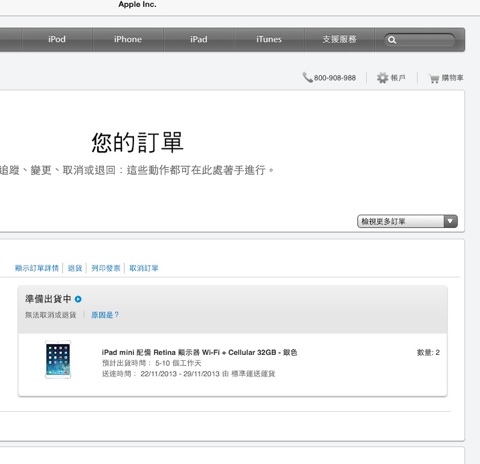
Task: Expand the 檢視更多訂單 dropdown arrow
Action: point(450,221)
